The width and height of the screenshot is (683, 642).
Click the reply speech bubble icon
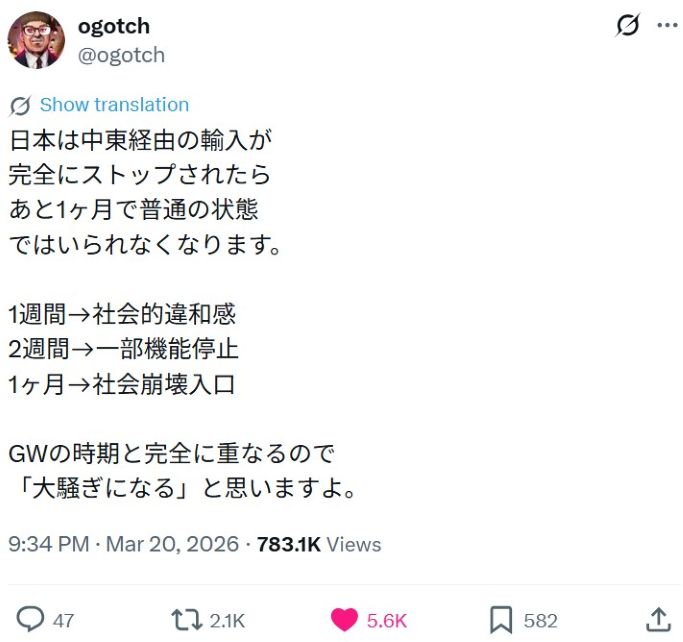tap(30, 620)
